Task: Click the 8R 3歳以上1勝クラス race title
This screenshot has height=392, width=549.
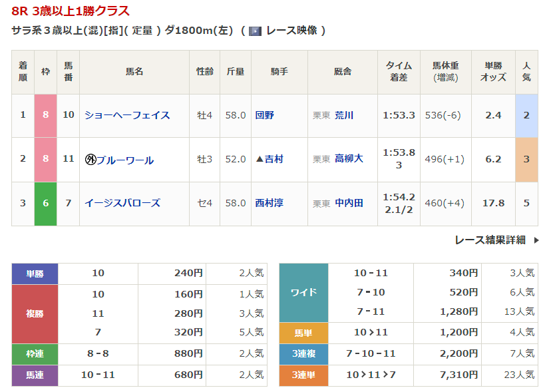Action: point(71,11)
